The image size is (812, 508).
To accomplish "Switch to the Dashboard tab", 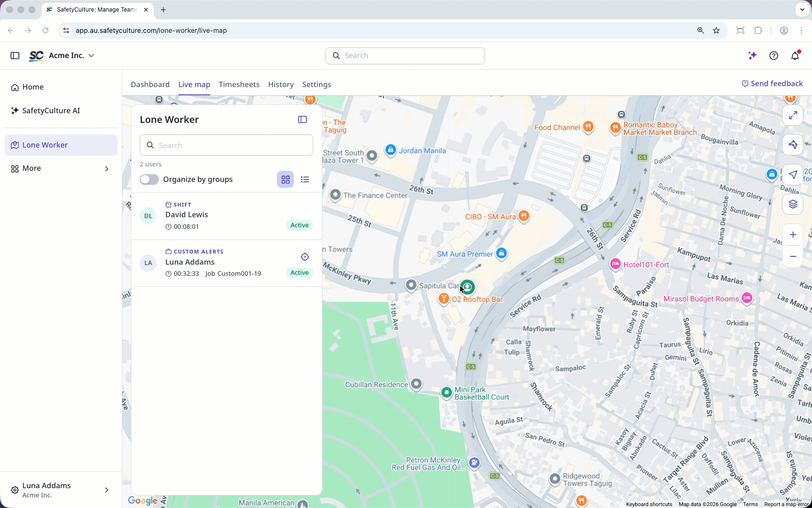I will coord(150,84).
